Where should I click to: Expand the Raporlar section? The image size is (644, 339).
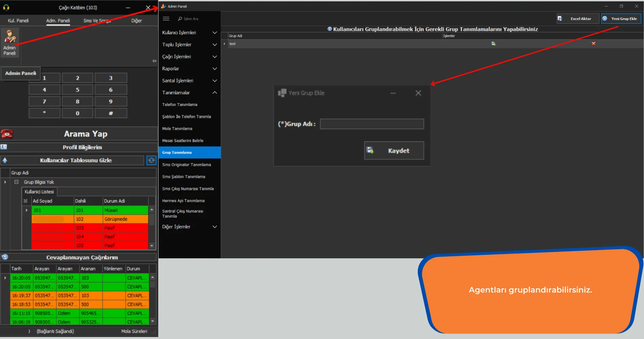(x=189, y=68)
